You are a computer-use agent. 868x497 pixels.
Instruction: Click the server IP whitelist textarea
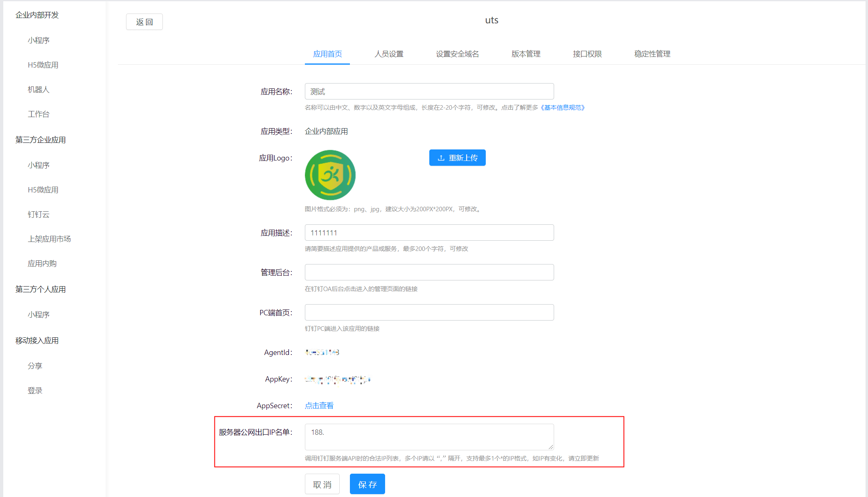click(429, 437)
